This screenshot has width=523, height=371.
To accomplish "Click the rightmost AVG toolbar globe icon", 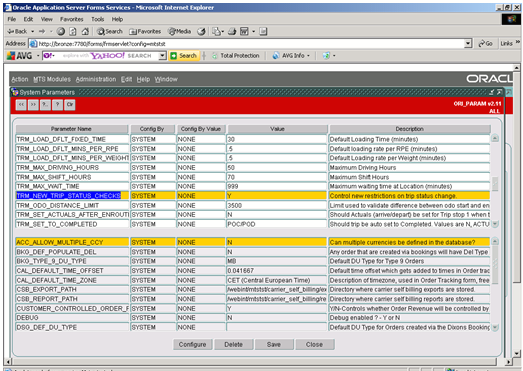I will (326, 56).
